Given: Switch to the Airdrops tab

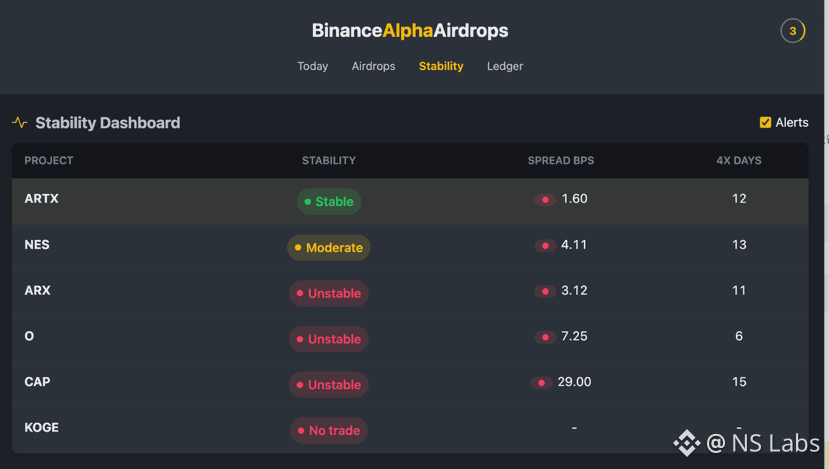Looking at the screenshot, I should [373, 66].
